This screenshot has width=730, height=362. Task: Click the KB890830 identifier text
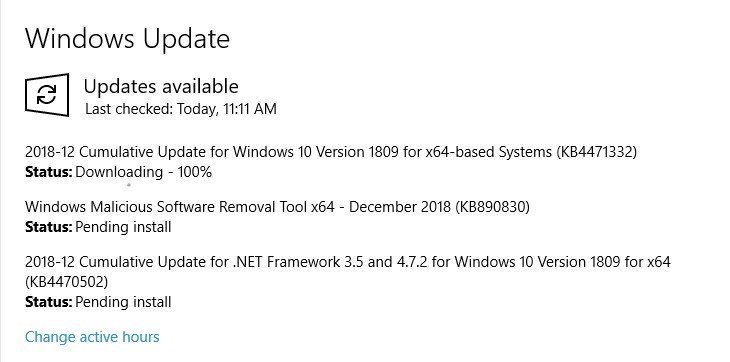click(x=493, y=207)
